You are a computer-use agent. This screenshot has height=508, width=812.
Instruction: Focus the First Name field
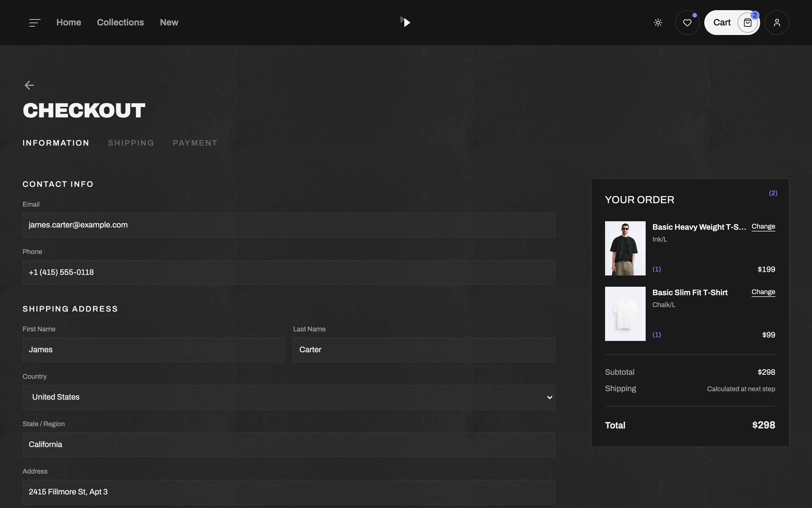tap(153, 350)
